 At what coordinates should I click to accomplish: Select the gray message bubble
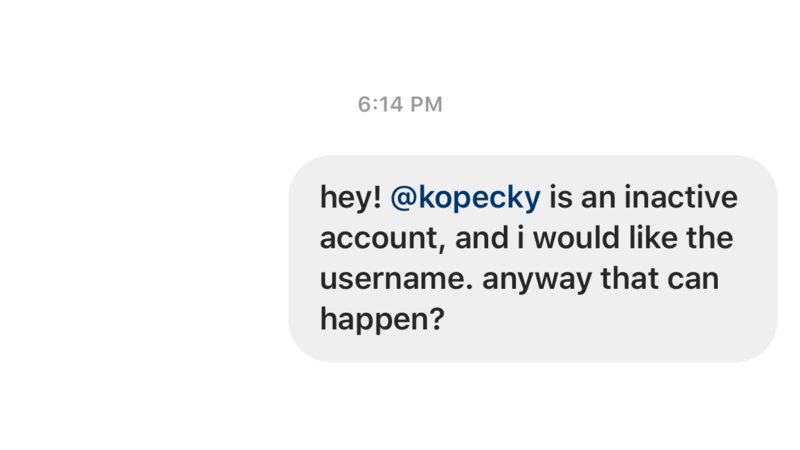533,259
